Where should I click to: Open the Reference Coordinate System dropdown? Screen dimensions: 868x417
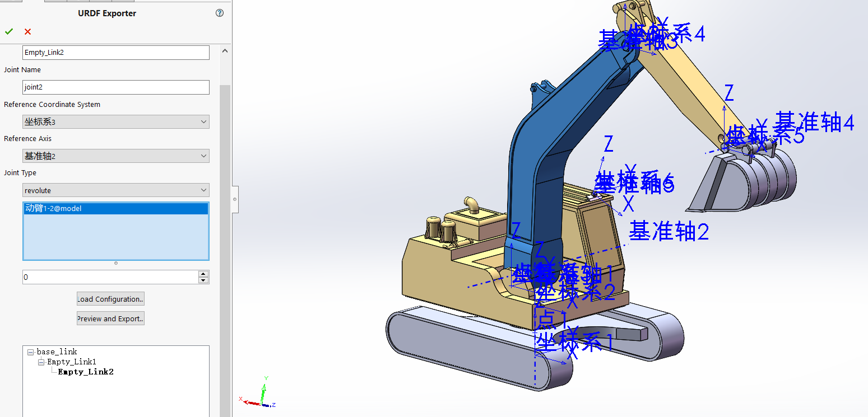pos(116,122)
